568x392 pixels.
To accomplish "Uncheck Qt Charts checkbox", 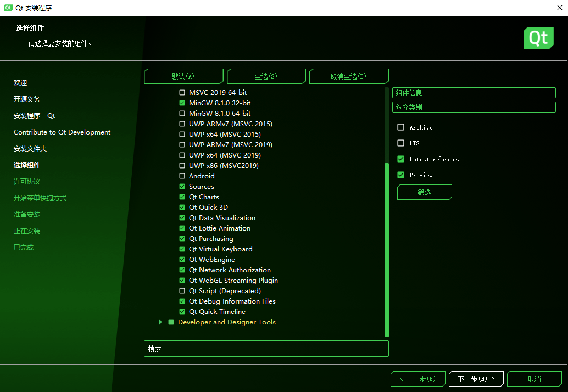I will (x=182, y=197).
